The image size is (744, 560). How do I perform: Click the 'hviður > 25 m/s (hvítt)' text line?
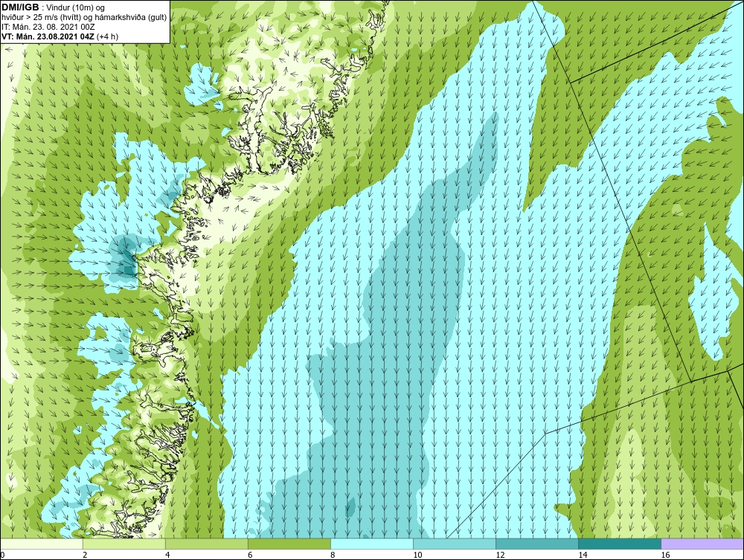[84, 18]
